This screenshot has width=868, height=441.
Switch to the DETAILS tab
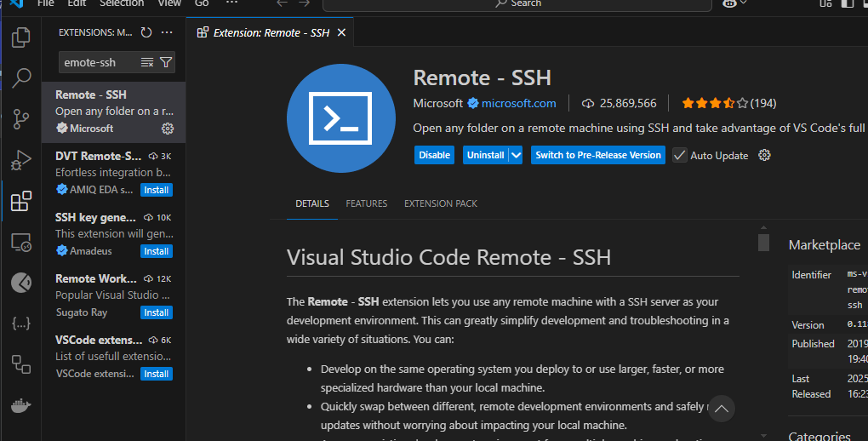click(x=312, y=203)
